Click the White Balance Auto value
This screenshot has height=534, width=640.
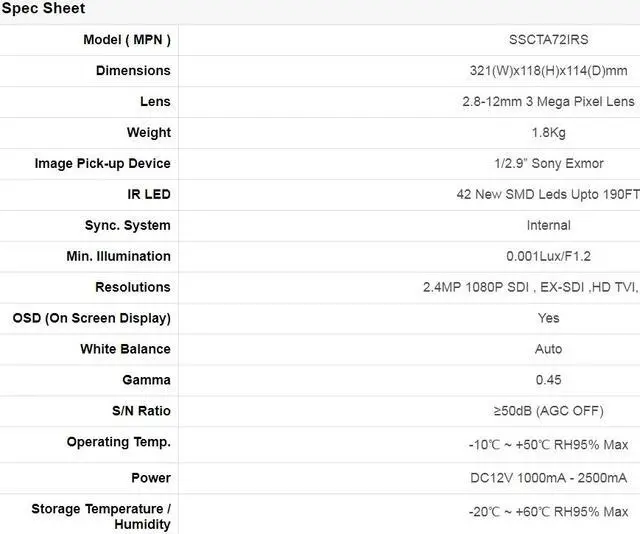coord(548,350)
